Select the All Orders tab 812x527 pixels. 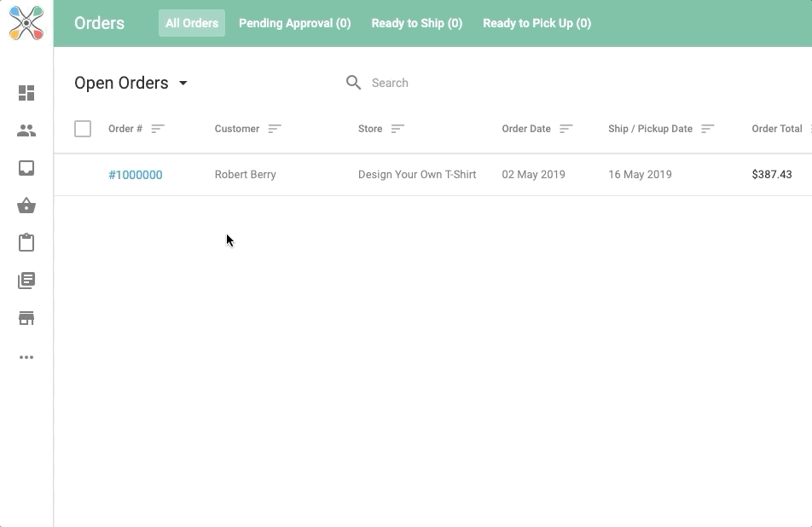coord(192,23)
